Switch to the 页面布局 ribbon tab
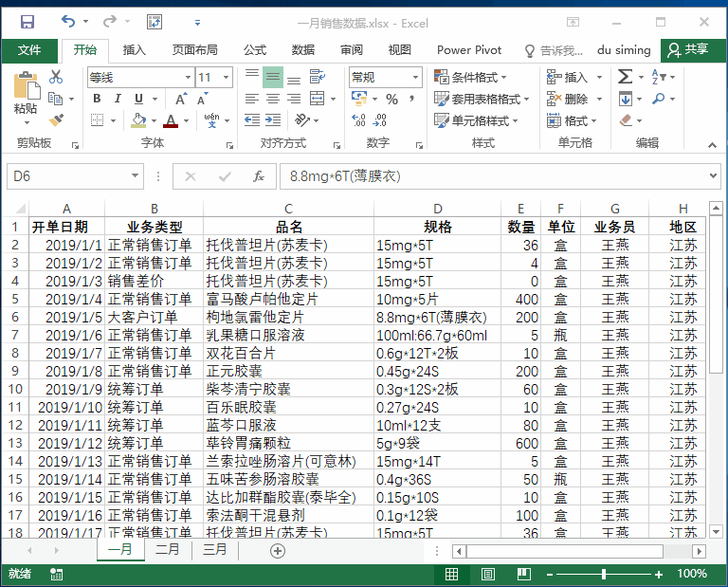 point(194,50)
